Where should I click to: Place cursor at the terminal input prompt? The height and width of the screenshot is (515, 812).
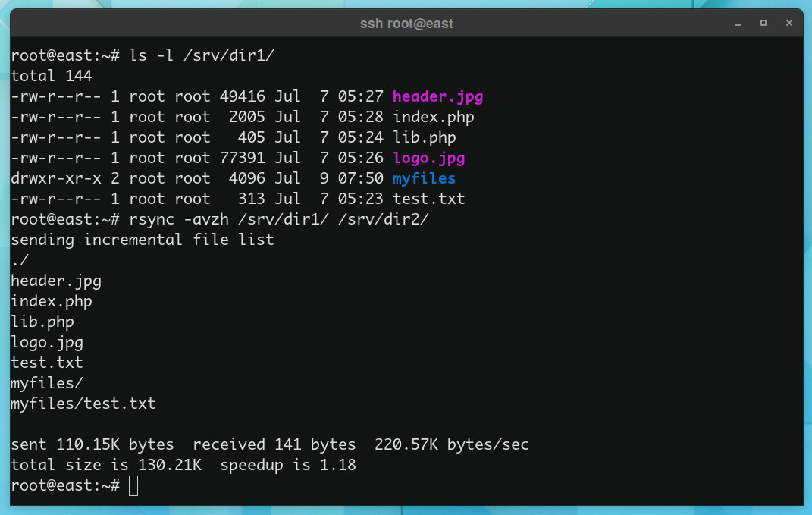click(x=133, y=485)
